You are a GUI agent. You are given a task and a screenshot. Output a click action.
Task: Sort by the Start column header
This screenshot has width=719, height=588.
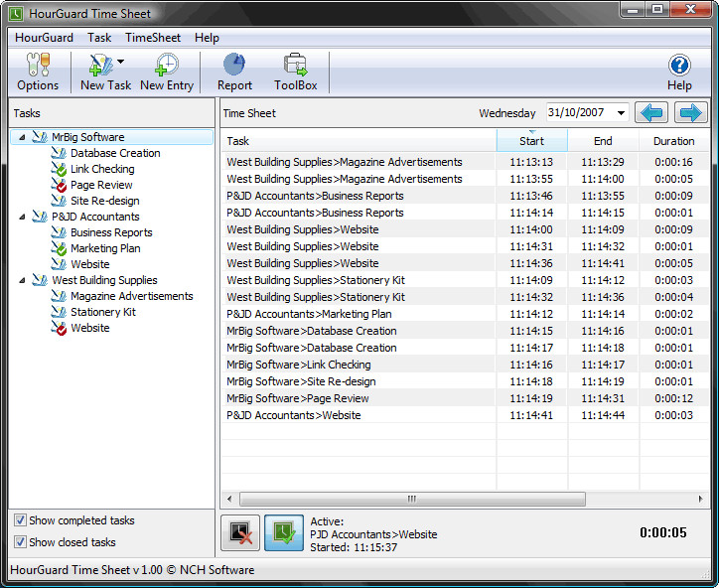click(x=532, y=141)
